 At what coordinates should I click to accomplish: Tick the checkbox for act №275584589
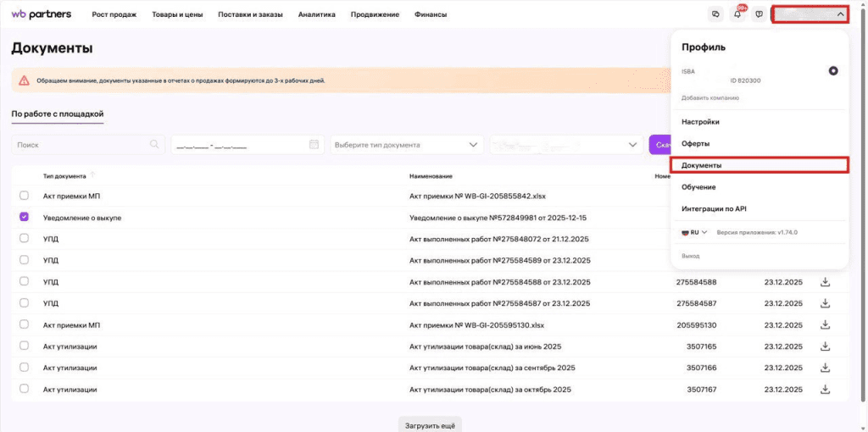pyautogui.click(x=24, y=259)
